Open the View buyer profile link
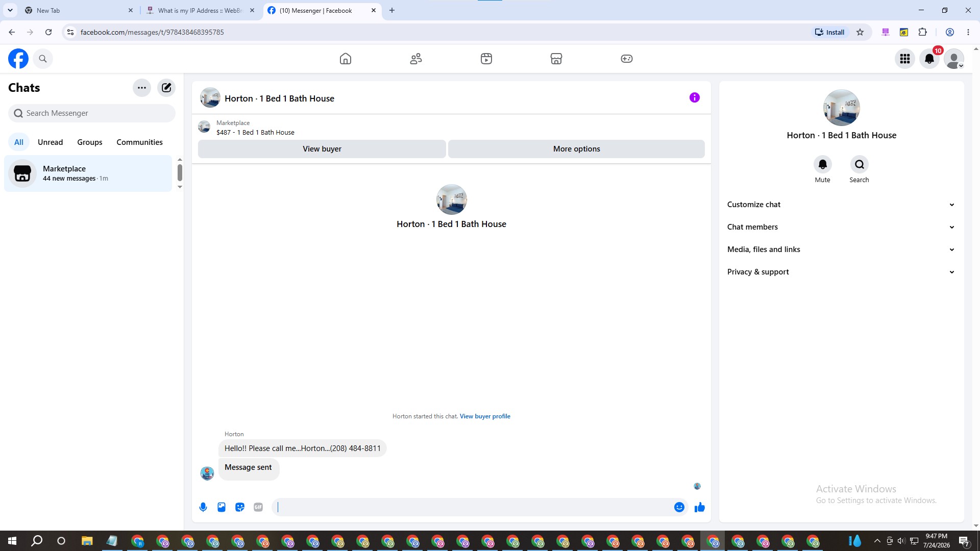The height and width of the screenshot is (551, 980). coord(485,416)
